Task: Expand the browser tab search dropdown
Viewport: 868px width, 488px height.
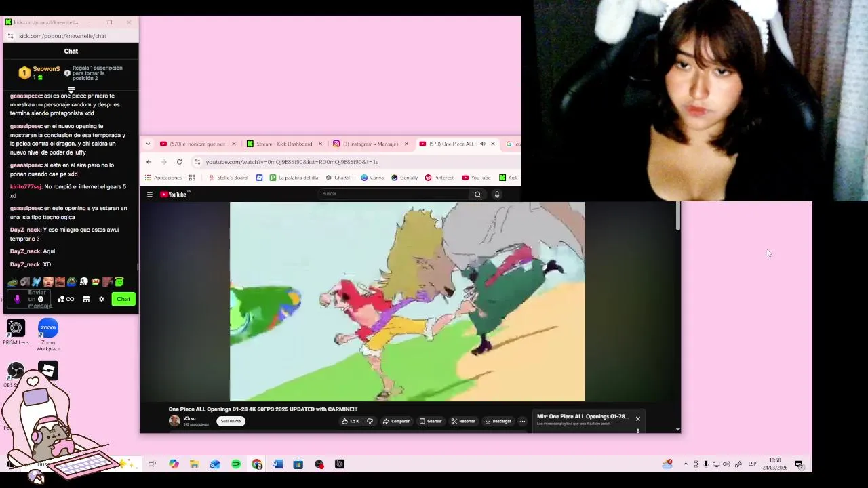Action: pos(148,144)
